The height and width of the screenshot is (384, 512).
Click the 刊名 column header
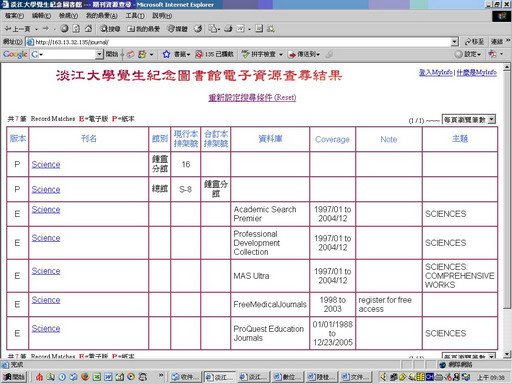coord(89,139)
